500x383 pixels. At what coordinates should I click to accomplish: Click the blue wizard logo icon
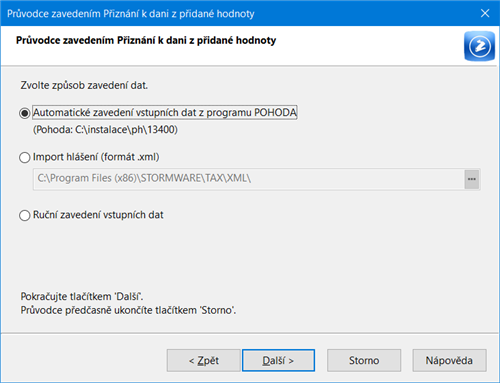pyautogui.click(x=479, y=46)
